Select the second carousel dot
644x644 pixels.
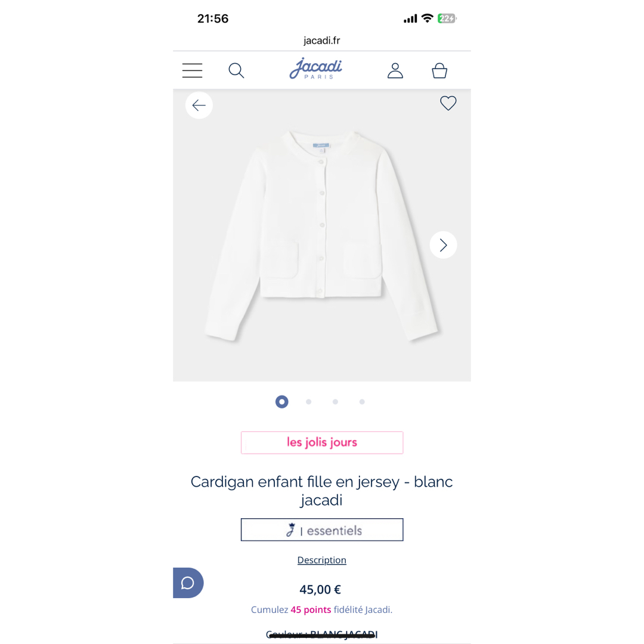tap(308, 402)
